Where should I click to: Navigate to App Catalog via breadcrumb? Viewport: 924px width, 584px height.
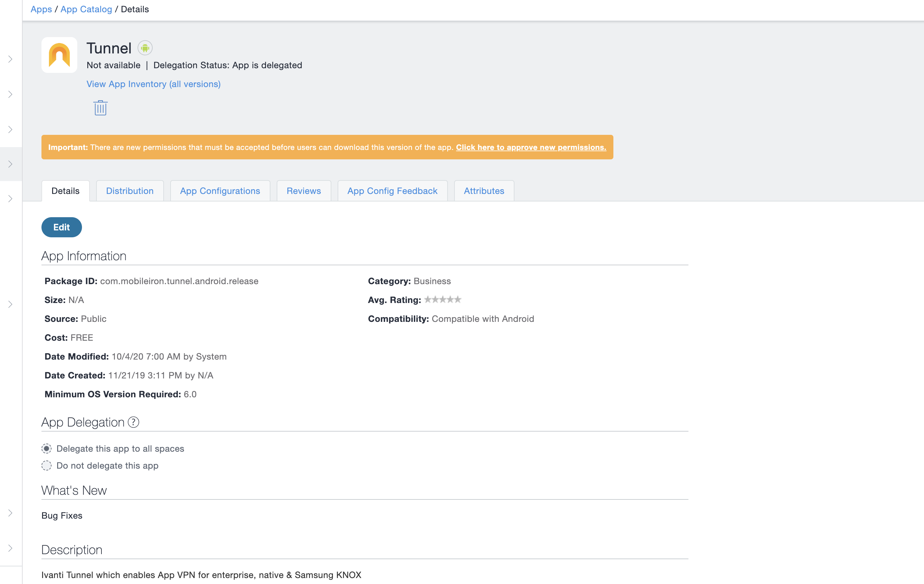click(86, 9)
